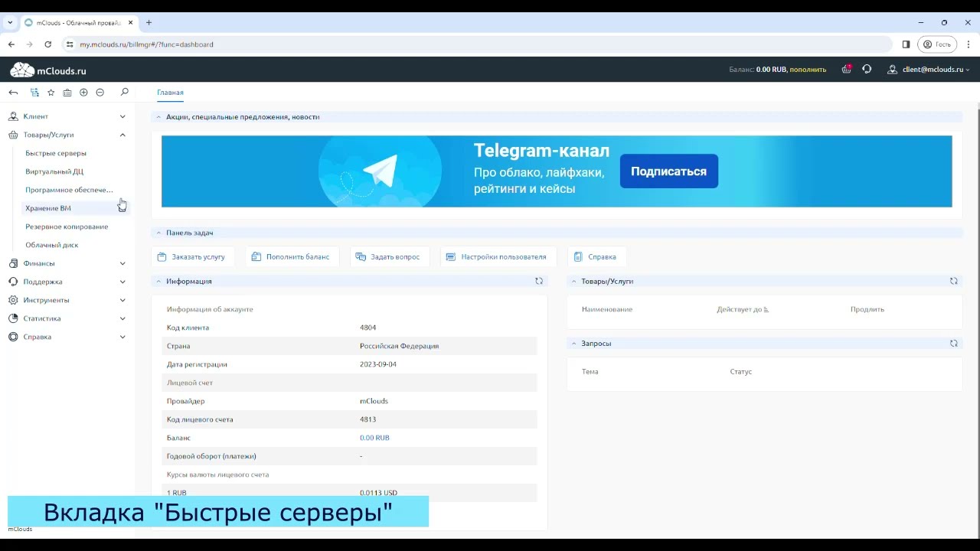Refresh the Товары/Услуги dashboard panel
Viewport: 980px width, 551px height.
954,281
